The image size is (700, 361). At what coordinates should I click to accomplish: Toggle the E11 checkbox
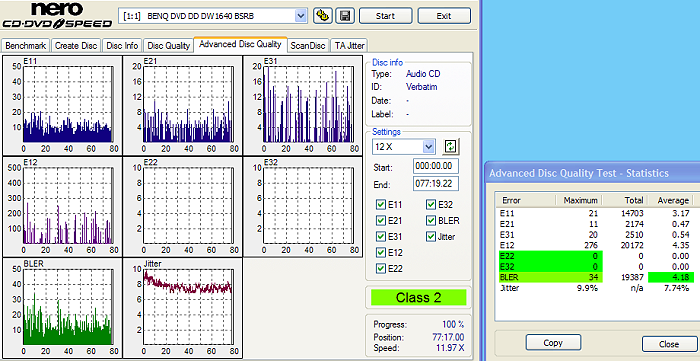(x=381, y=205)
